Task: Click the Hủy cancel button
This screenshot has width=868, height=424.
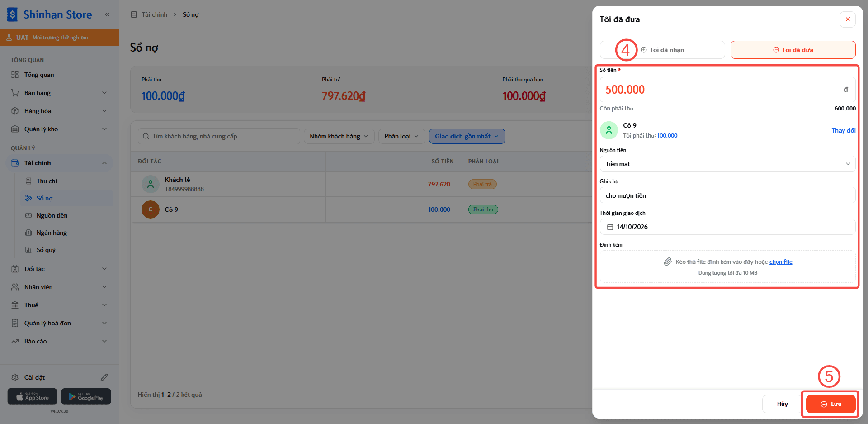Action: (x=782, y=404)
